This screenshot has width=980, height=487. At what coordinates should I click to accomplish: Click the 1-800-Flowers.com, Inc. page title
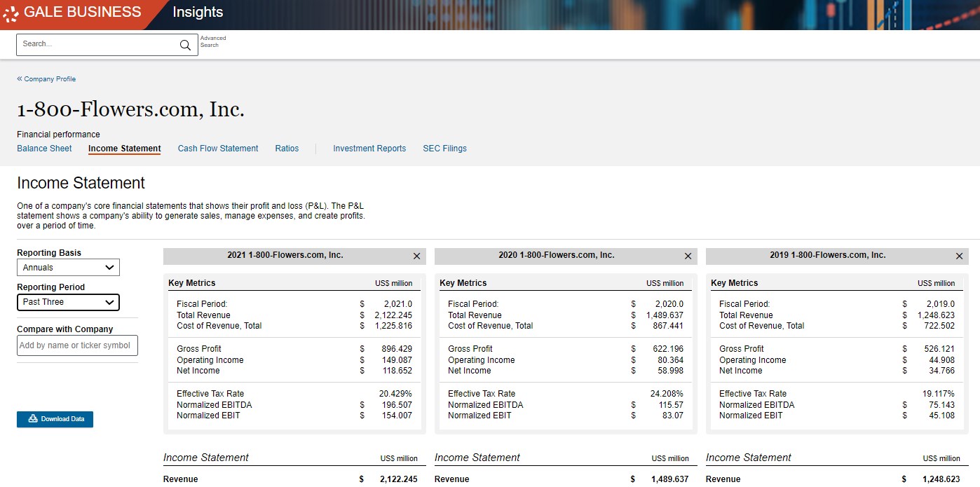click(130, 110)
